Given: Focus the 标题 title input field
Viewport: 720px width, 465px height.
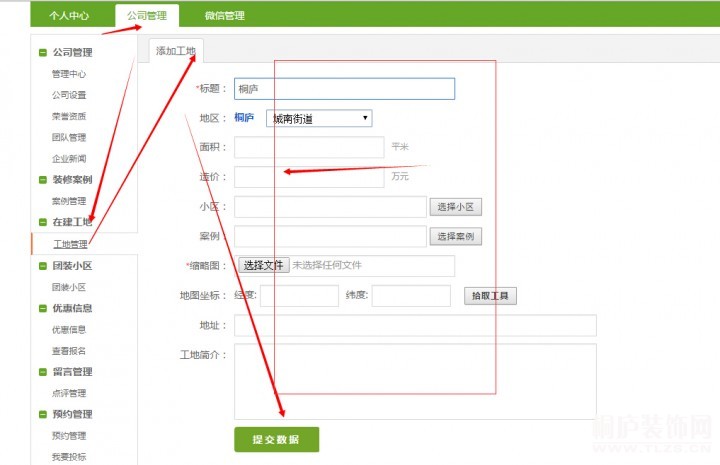Looking at the screenshot, I should pyautogui.click(x=344, y=89).
